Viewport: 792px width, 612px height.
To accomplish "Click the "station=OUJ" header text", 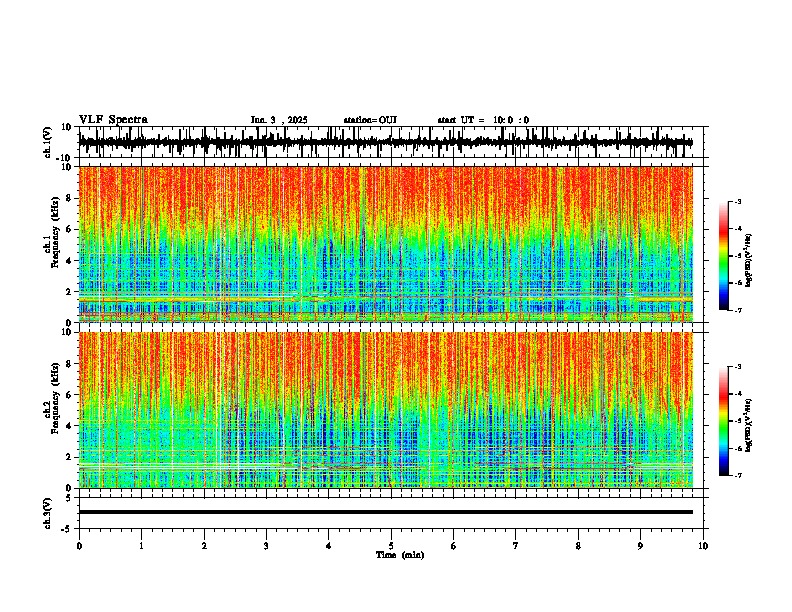I will [370, 120].
